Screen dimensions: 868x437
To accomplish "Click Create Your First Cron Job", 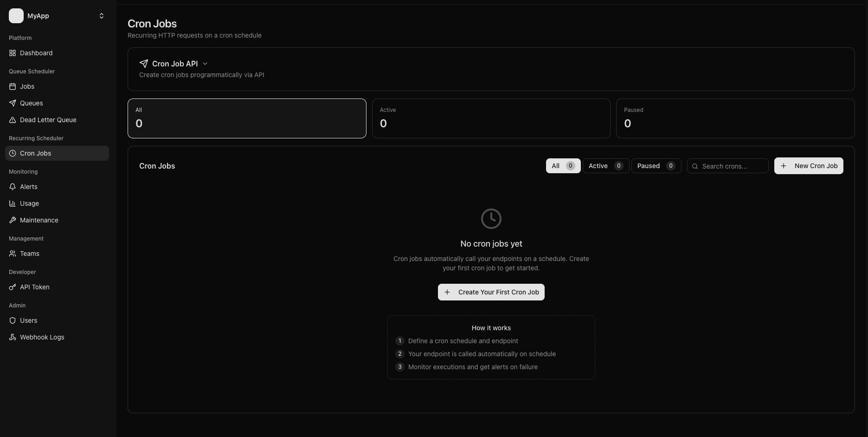I will (491, 292).
